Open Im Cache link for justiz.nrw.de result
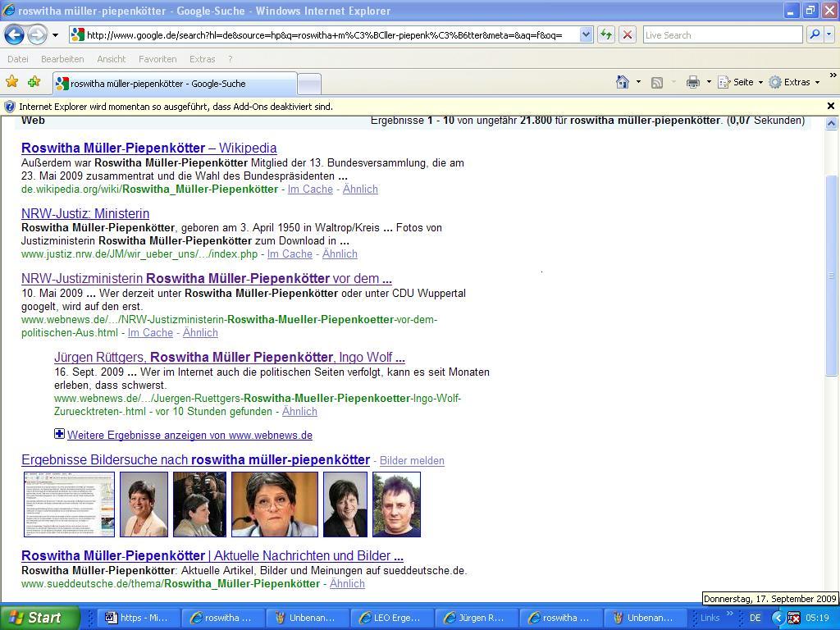840x630 pixels. click(290, 254)
